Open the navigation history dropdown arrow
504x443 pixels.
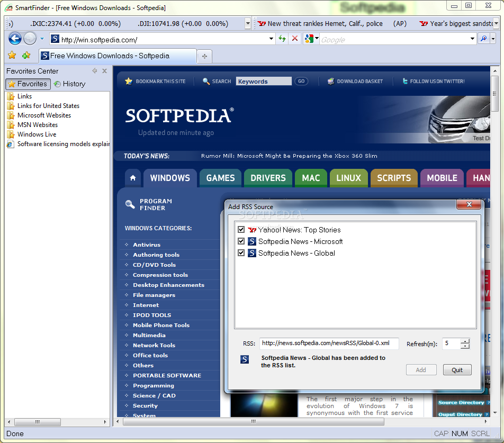coord(42,39)
